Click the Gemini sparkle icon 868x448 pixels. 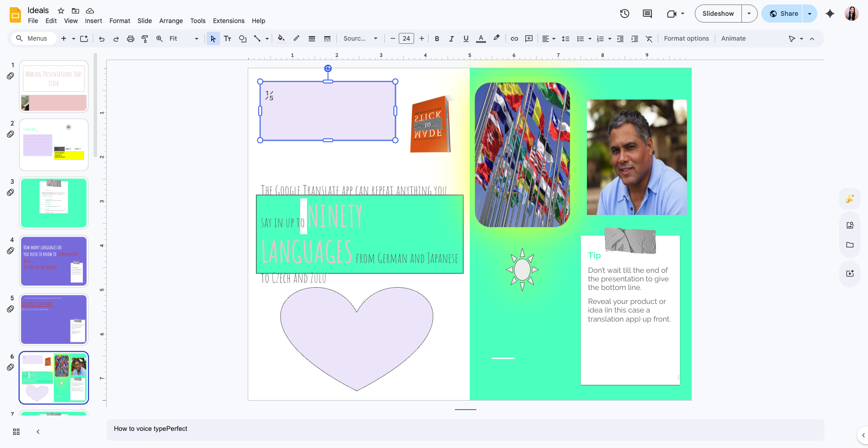coord(830,14)
